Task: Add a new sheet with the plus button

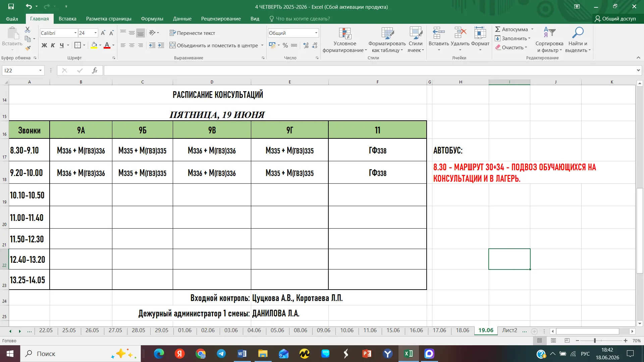Action: point(534,331)
